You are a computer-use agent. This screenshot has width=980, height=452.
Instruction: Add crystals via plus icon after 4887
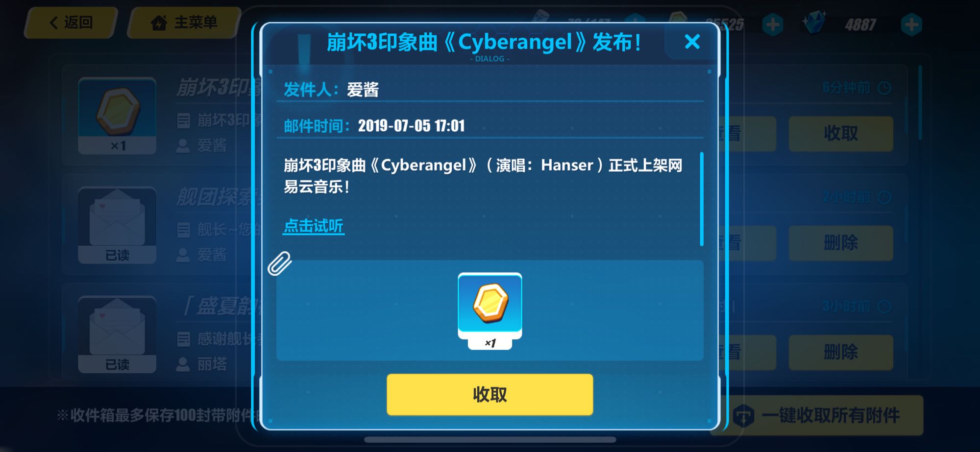pyautogui.click(x=911, y=24)
